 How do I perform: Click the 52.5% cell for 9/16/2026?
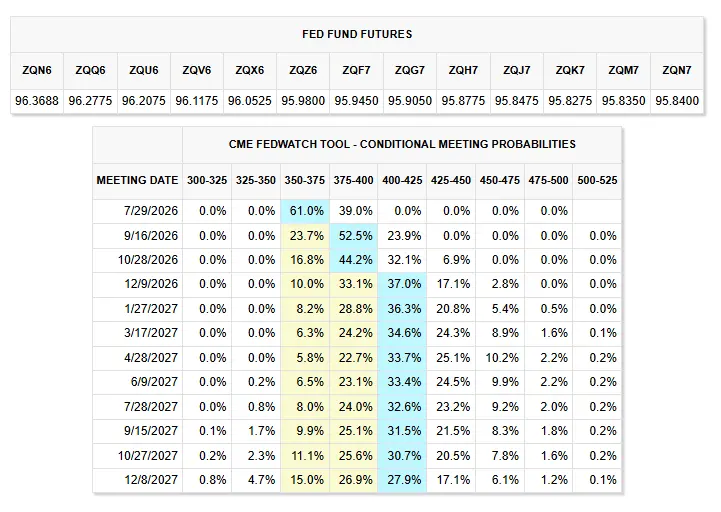pyautogui.click(x=355, y=236)
